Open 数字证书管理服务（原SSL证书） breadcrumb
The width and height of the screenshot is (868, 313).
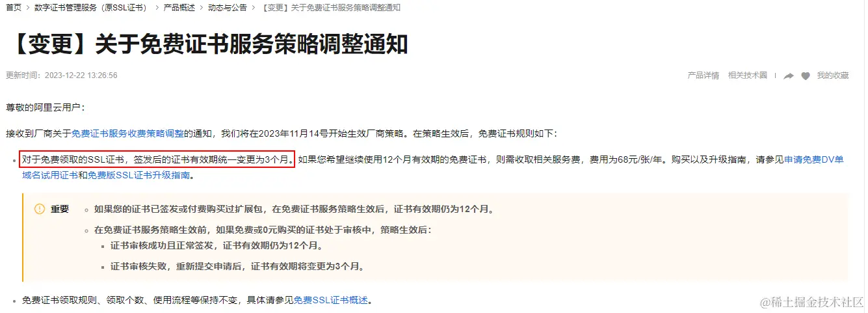tap(91, 8)
